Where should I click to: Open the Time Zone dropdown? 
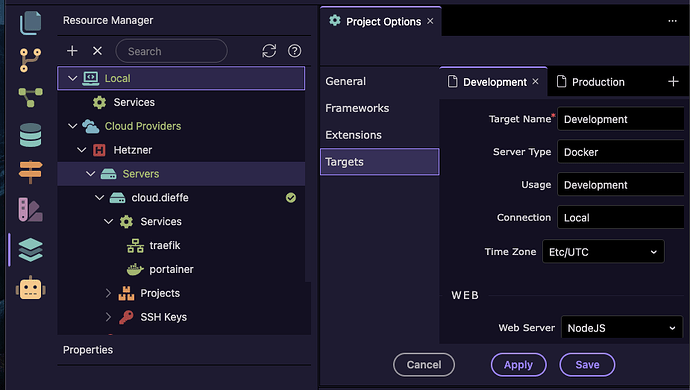coord(603,252)
